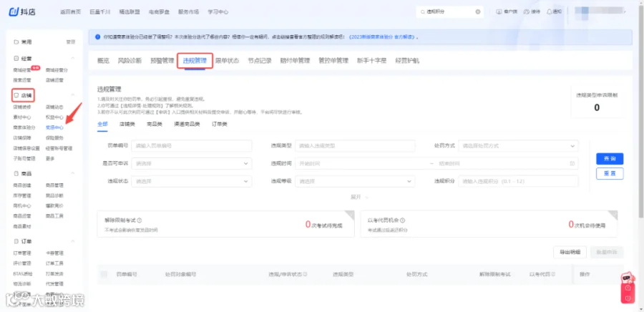Viewport: 644px width, 312px height.
Task: Open notifications via the bell icon
Action: 549,12
